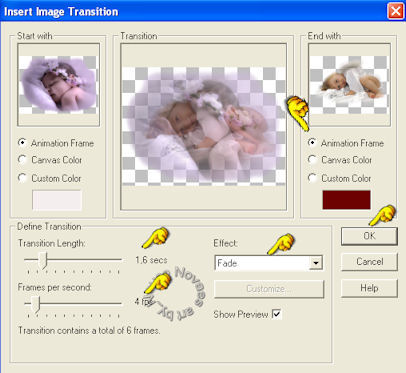Click the End with frame thumbnail
406x373 pixels.
point(349,85)
